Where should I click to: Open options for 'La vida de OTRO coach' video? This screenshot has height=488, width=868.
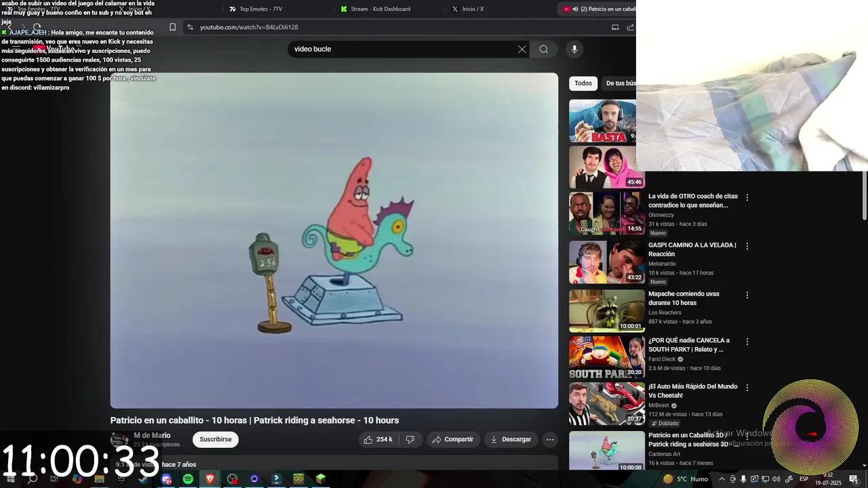(747, 197)
